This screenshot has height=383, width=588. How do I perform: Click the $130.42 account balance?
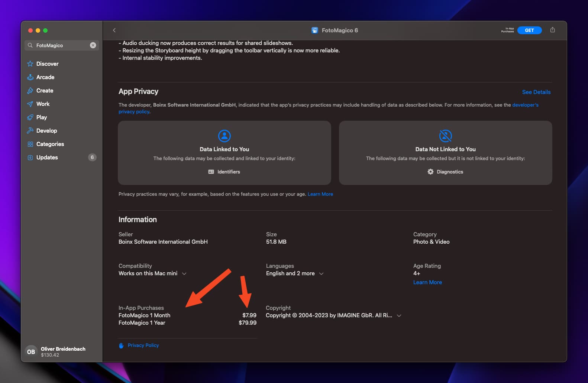pyautogui.click(x=50, y=355)
